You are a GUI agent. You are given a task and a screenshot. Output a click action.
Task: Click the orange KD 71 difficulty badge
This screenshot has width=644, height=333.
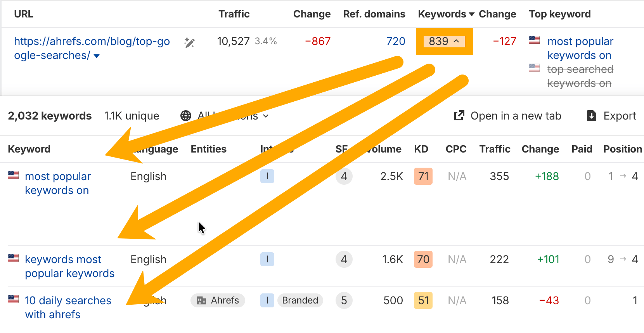point(423,176)
